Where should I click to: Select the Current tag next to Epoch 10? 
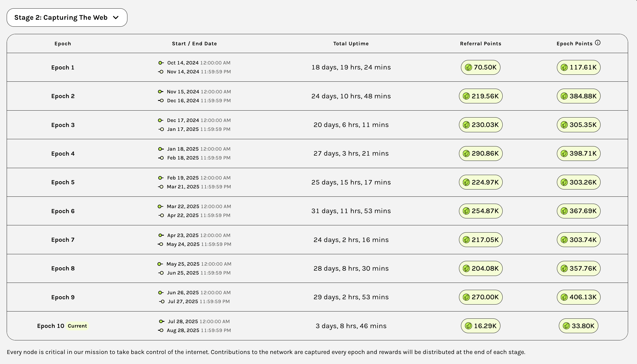pyautogui.click(x=77, y=326)
